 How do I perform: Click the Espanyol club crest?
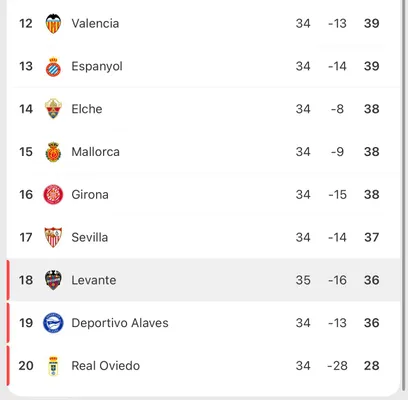pyautogui.click(x=53, y=66)
